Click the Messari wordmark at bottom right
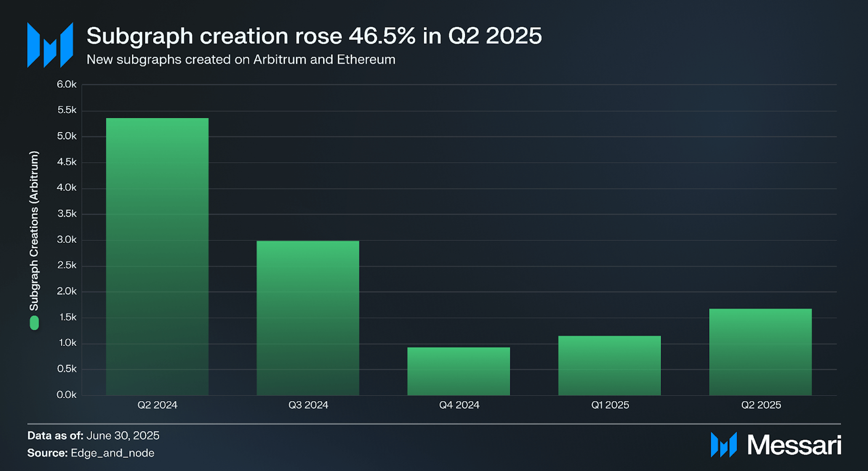 (794, 445)
